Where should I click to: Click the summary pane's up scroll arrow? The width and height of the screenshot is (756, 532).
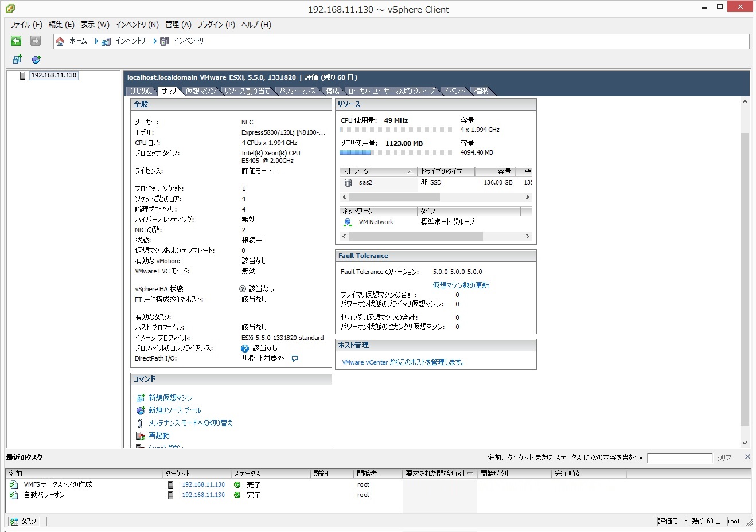coord(745,102)
